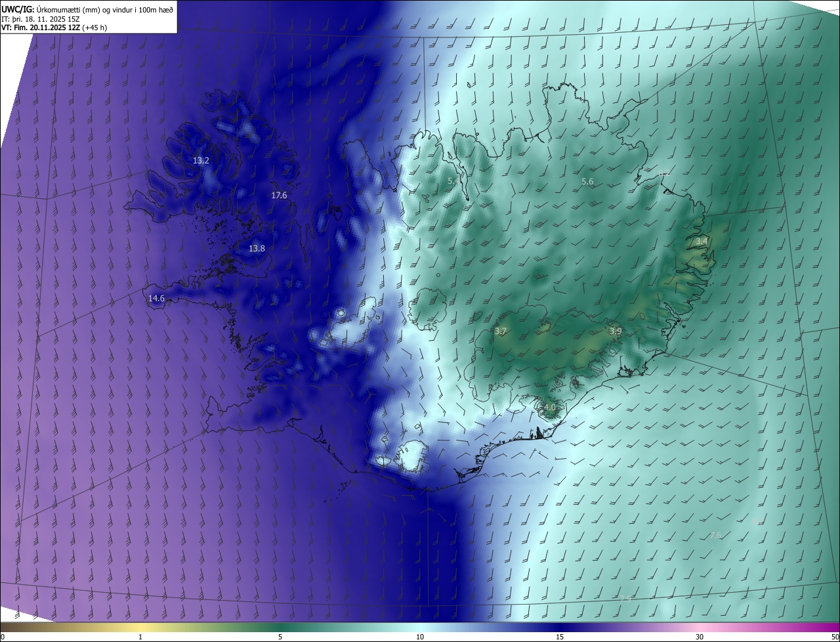Click the 1 tick on color scale
840x642 pixels.
140,637
